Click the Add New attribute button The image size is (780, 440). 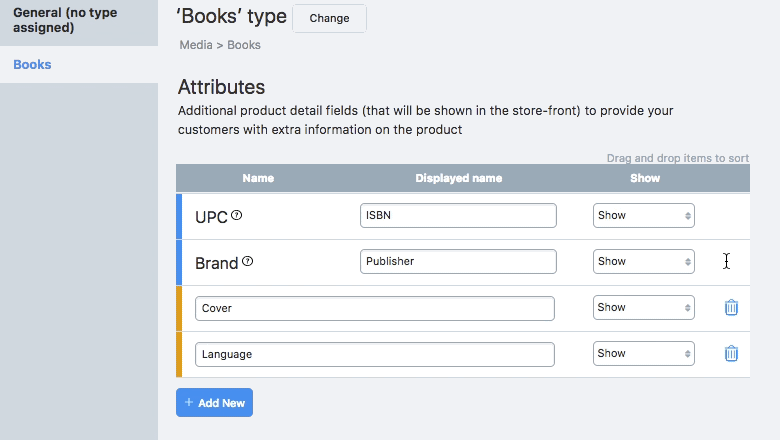pyautogui.click(x=215, y=403)
